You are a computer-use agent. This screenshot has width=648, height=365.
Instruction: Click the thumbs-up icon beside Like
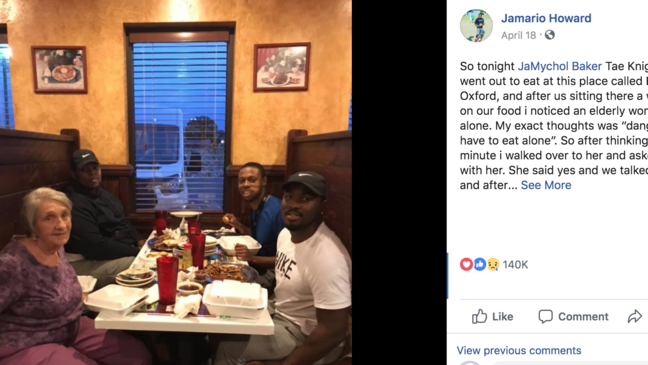(x=479, y=316)
